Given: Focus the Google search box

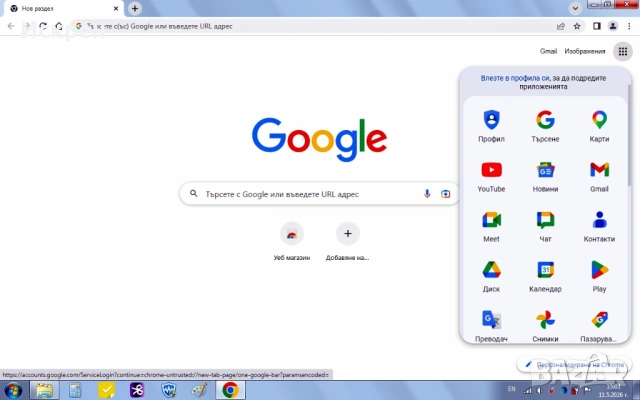Looking at the screenshot, I should tap(319, 194).
